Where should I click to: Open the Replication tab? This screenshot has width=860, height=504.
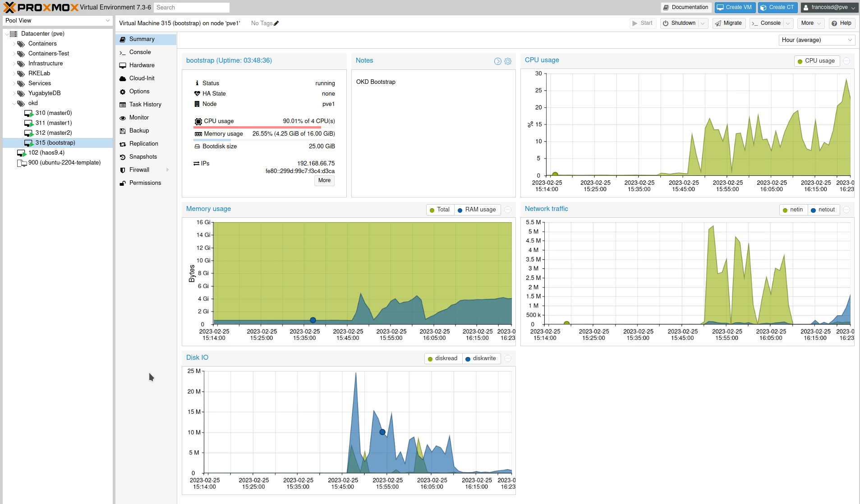(146, 144)
